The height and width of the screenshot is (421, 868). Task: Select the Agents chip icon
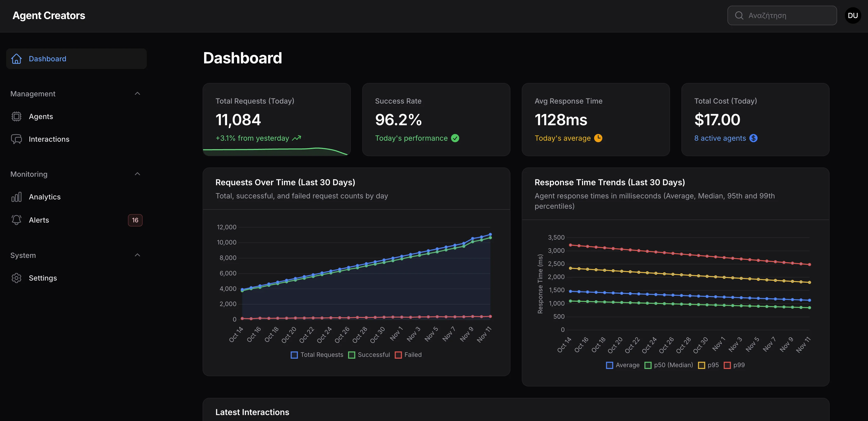click(16, 116)
